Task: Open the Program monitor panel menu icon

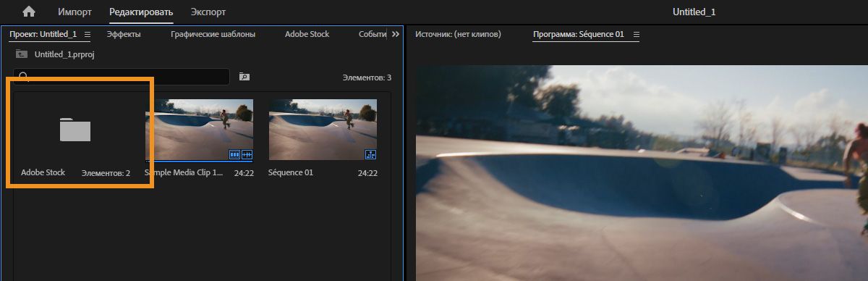Action: coord(636,34)
